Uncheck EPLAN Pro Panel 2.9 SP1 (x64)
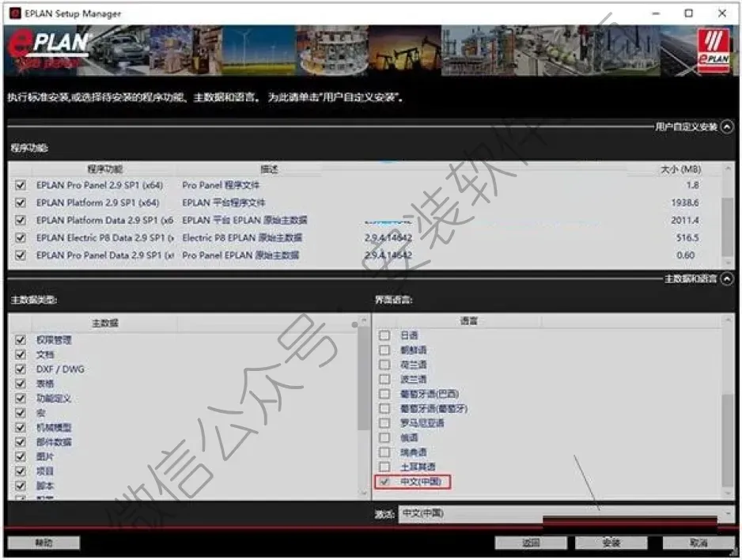 [x=21, y=185]
